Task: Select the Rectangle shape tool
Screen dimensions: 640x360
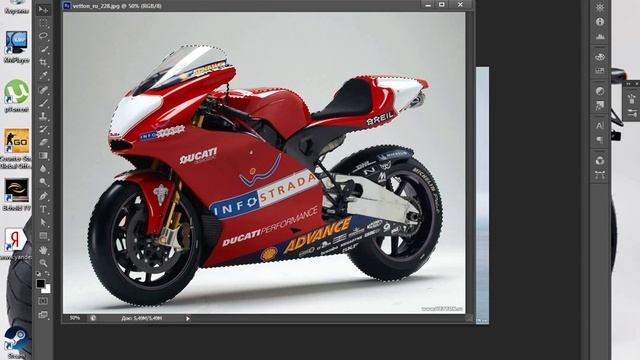Action: click(43, 236)
